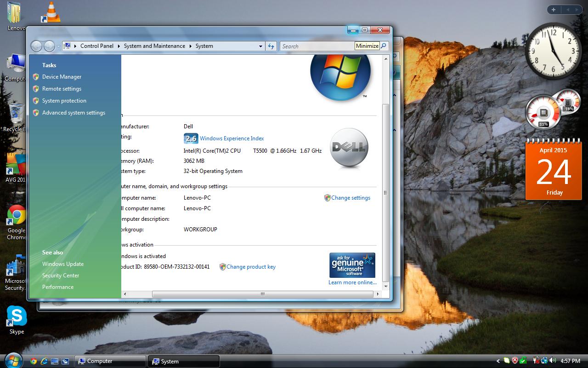Click the magnifier search icon
Image resolution: width=588 pixels, height=368 pixels.
(383, 46)
